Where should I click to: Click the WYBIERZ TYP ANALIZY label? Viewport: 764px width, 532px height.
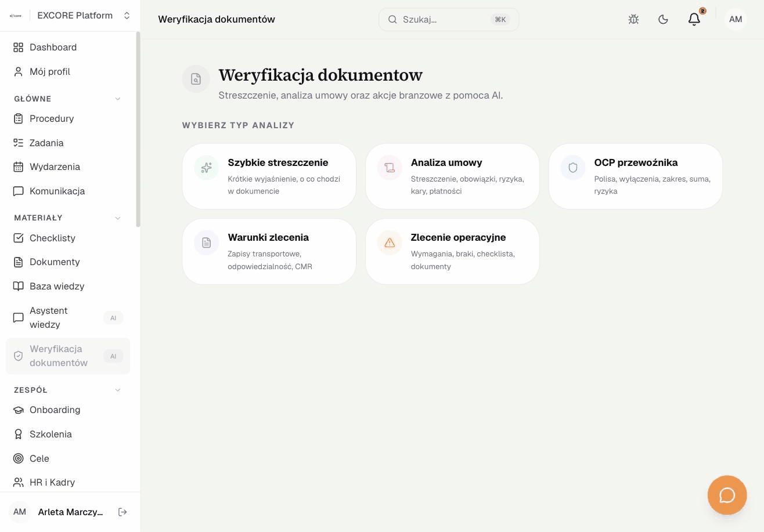coord(239,125)
